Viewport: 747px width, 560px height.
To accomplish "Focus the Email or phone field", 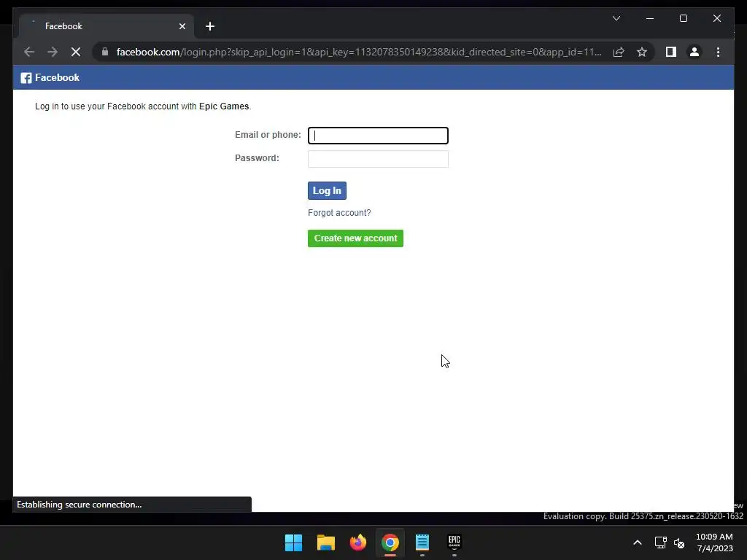I will pos(378,135).
